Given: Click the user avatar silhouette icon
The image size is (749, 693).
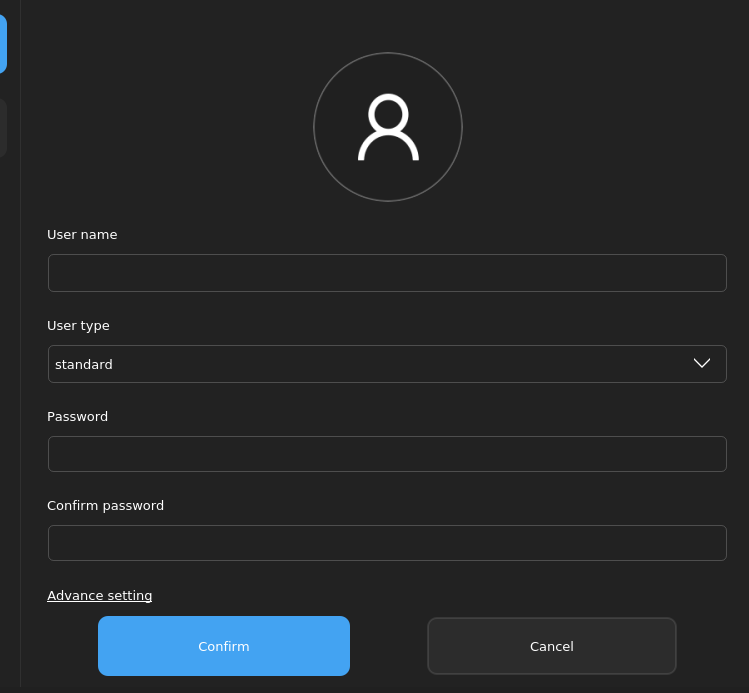Looking at the screenshot, I should [388, 128].
